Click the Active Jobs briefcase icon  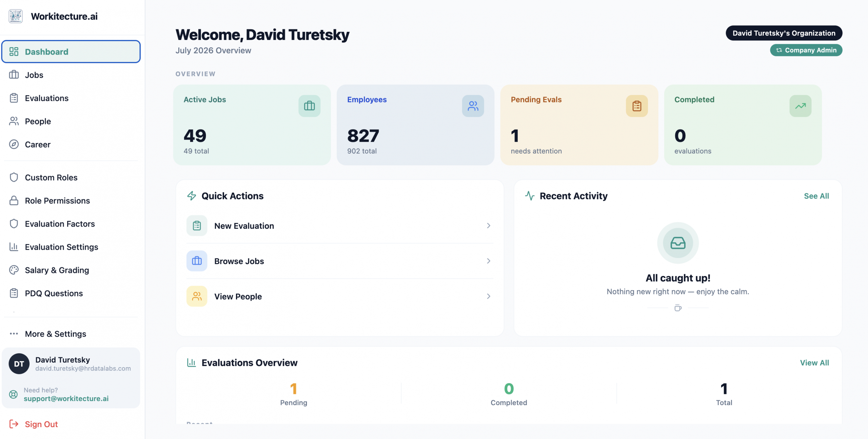(309, 106)
